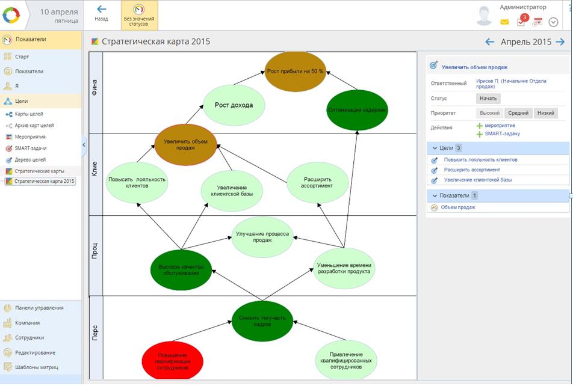Collapse the Показатели section in right panel
The image size is (573, 392).
pos(435,195)
